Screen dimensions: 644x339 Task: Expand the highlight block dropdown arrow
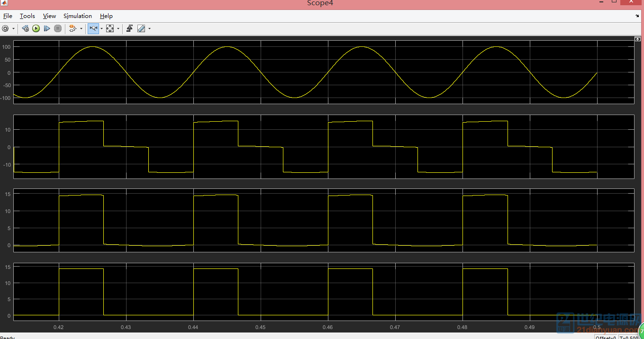[81, 29]
